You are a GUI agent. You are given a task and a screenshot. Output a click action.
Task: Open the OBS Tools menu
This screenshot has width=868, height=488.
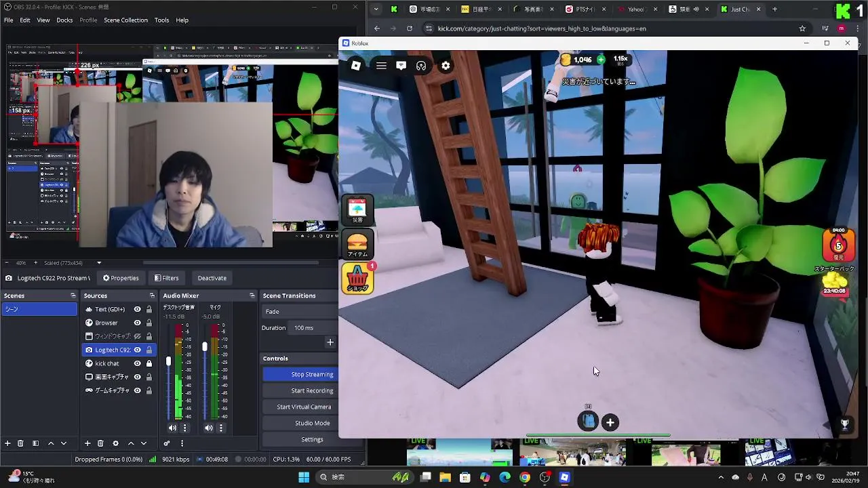coord(161,20)
